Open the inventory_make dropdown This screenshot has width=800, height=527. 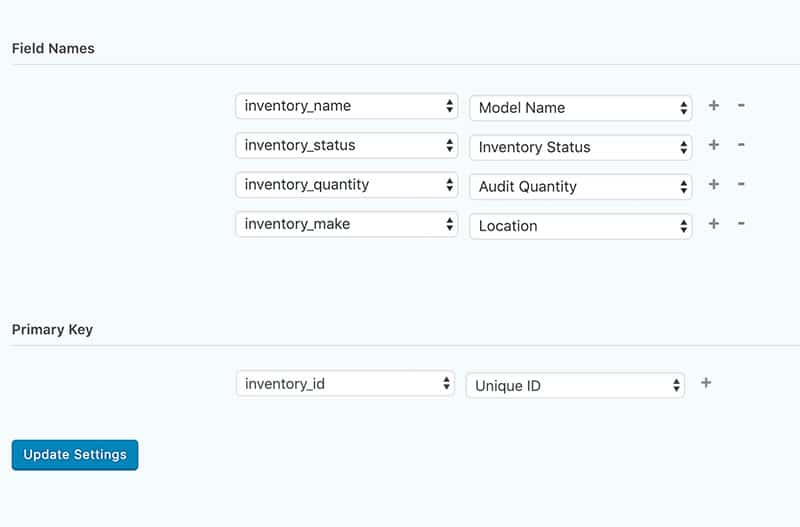pos(346,224)
